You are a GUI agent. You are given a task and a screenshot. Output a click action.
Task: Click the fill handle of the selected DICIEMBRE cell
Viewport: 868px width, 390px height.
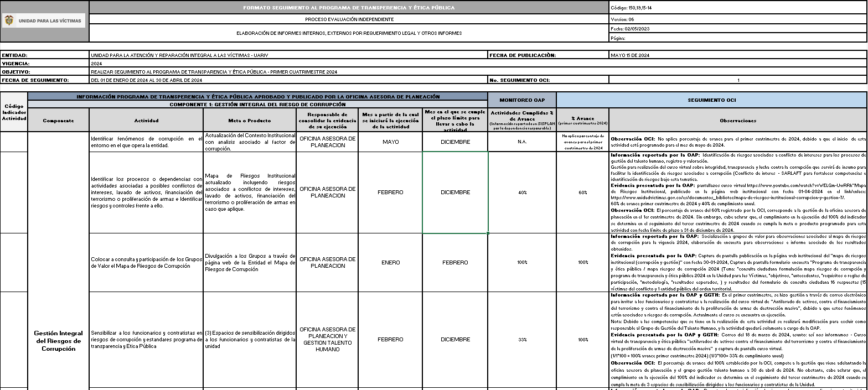point(488,233)
